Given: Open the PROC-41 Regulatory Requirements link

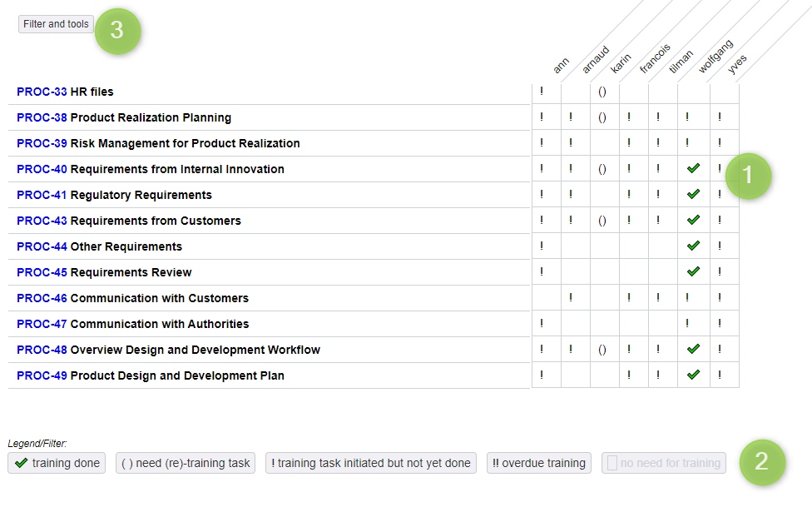Looking at the screenshot, I should (114, 195).
